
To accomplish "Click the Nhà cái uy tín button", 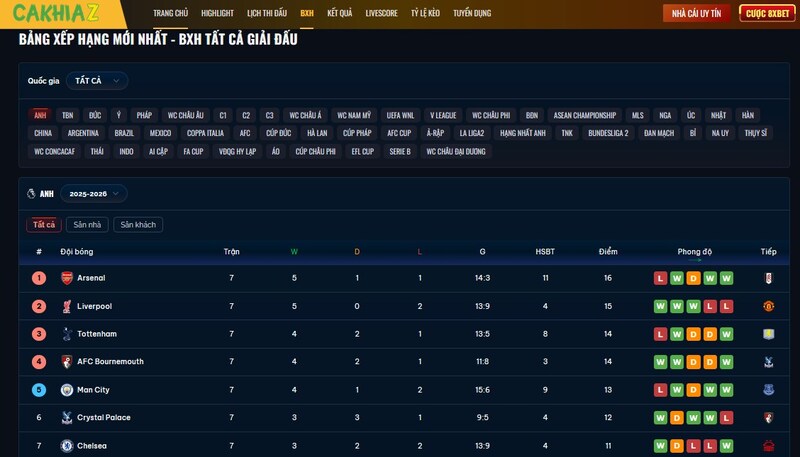I will [696, 14].
